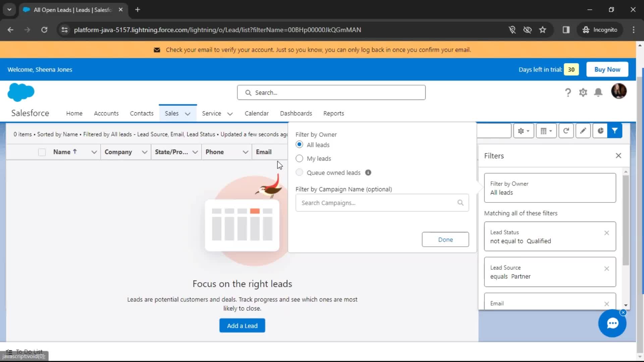Open the user profile avatar

pos(619,91)
